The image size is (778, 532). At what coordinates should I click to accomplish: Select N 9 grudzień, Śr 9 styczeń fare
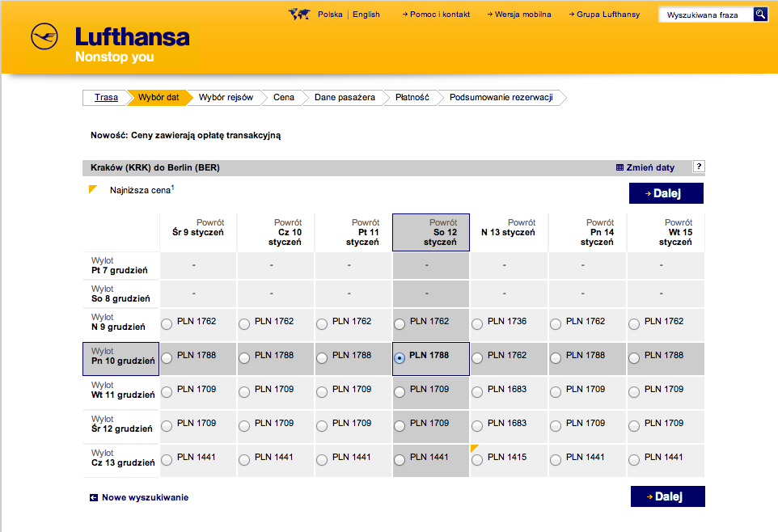pyautogui.click(x=167, y=324)
